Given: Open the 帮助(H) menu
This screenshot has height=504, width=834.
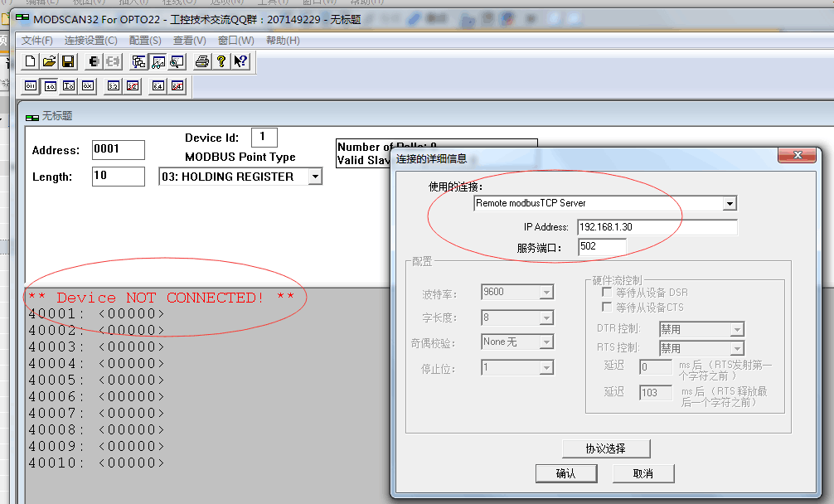Looking at the screenshot, I should [x=283, y=41].
